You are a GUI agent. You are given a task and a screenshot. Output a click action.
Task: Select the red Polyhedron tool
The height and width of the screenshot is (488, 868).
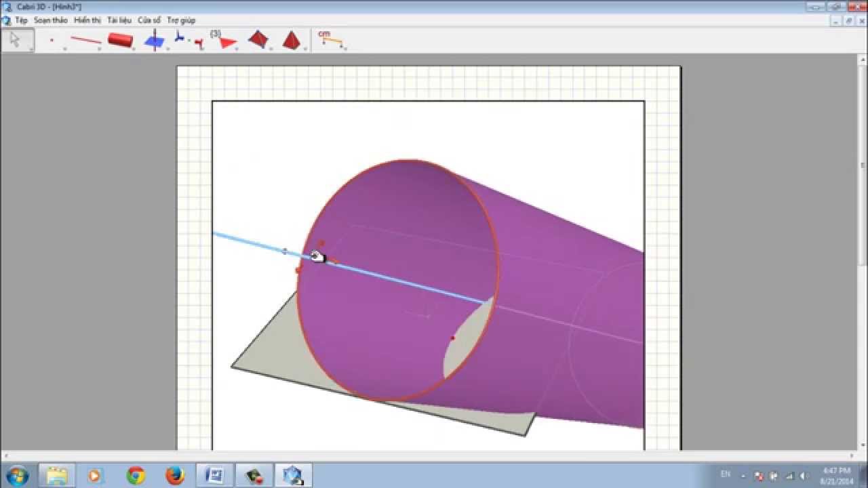point(258,39)
